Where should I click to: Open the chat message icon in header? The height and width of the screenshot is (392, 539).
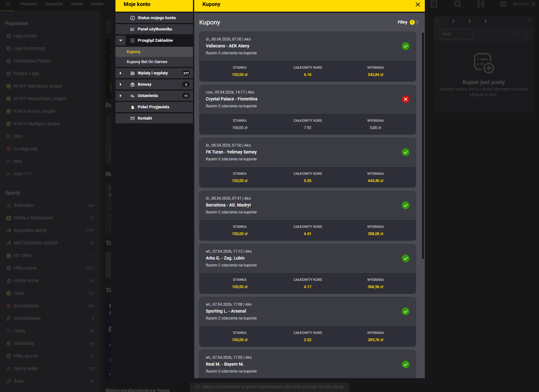pyautogui.click(x=503, y=4)
